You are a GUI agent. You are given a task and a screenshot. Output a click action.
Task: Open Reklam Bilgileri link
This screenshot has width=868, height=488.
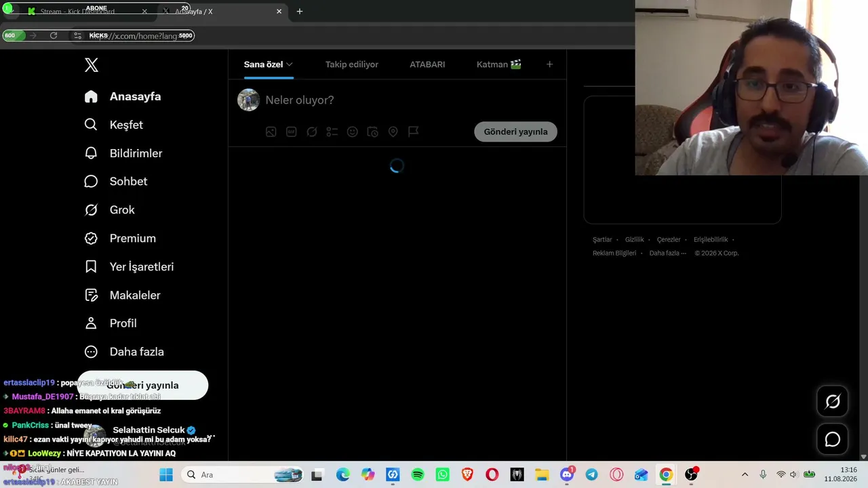(614, 253)
